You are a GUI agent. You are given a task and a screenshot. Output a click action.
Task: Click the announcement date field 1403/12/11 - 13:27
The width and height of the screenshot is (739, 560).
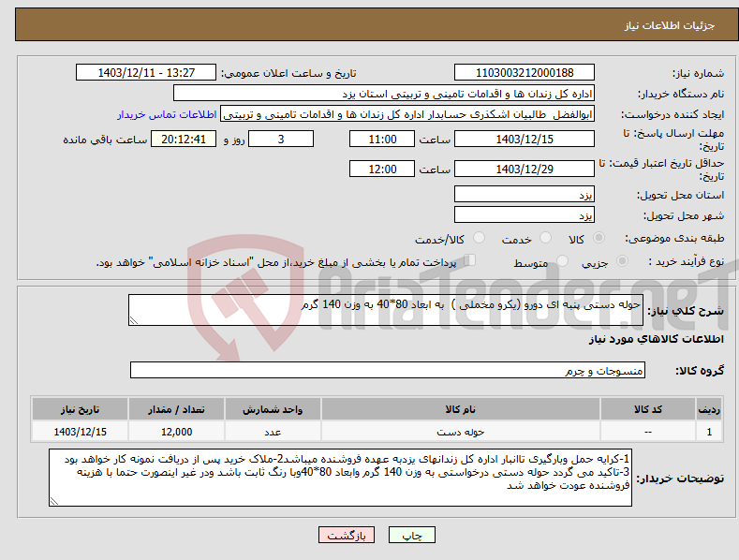[146, 73]
